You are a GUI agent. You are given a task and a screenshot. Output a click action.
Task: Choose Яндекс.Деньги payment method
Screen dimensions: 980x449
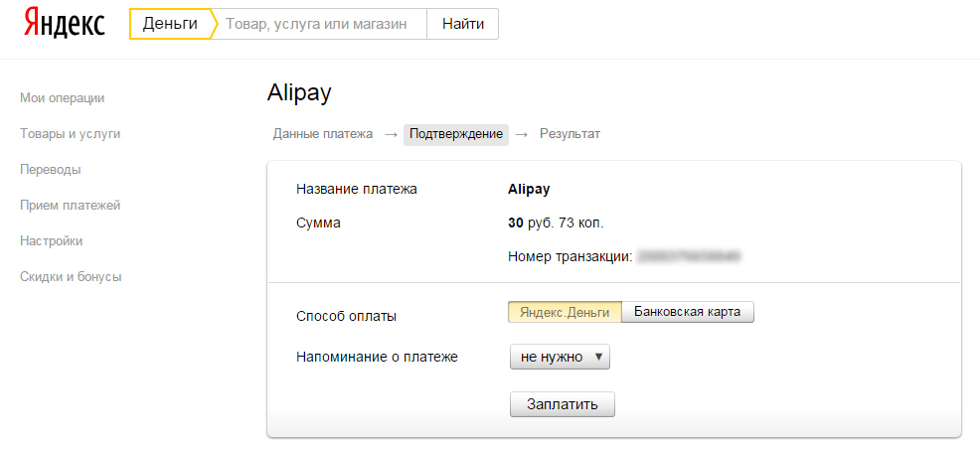565,312
